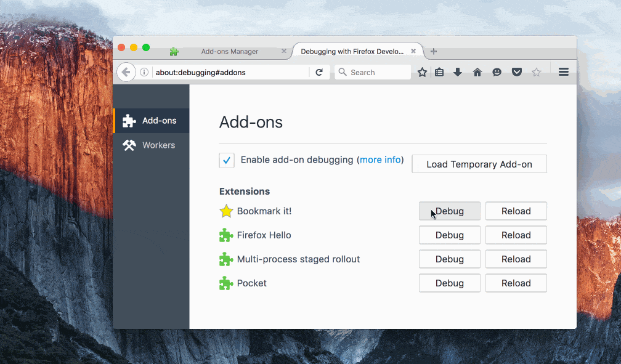Click the Firefox Hello puzzle icon
621x364 pixels.
pos(226,235)
